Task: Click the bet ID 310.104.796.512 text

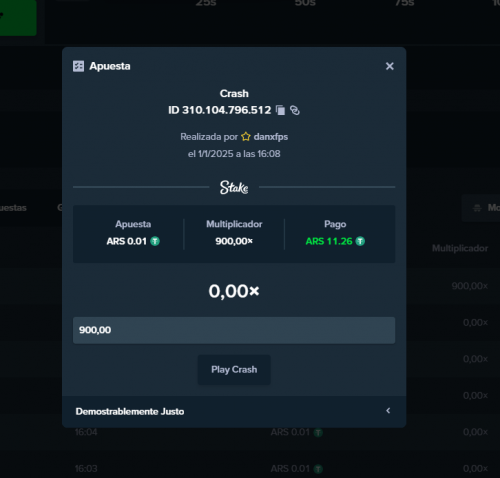Action: coord(220,110)
